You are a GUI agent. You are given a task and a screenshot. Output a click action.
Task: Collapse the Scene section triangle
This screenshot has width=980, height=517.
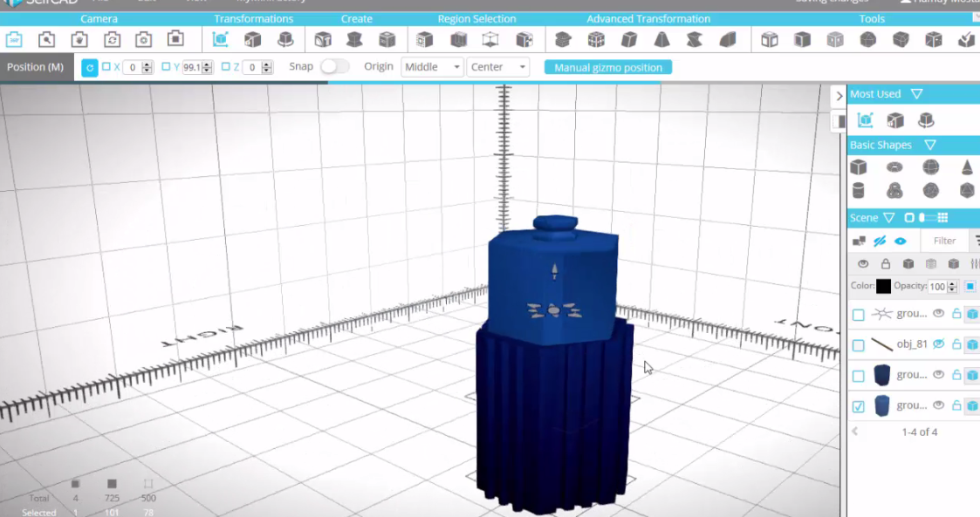(x=888, y=218)
